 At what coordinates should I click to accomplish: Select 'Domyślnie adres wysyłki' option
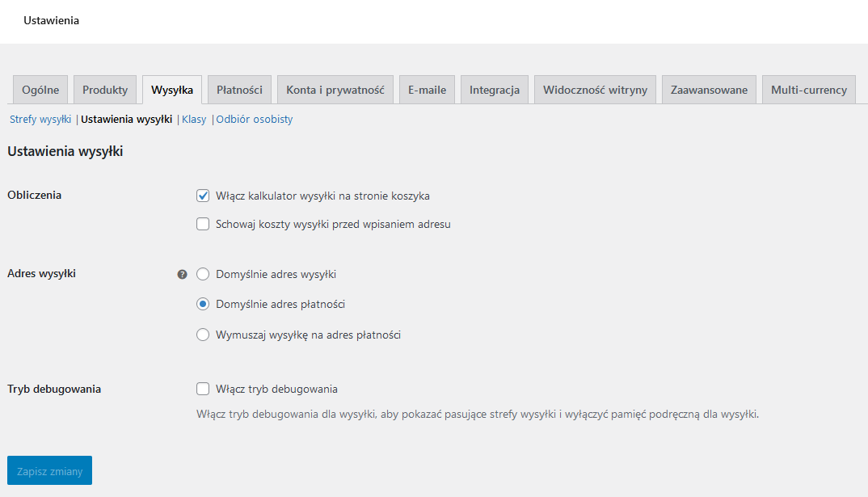(x=203, y=274)
